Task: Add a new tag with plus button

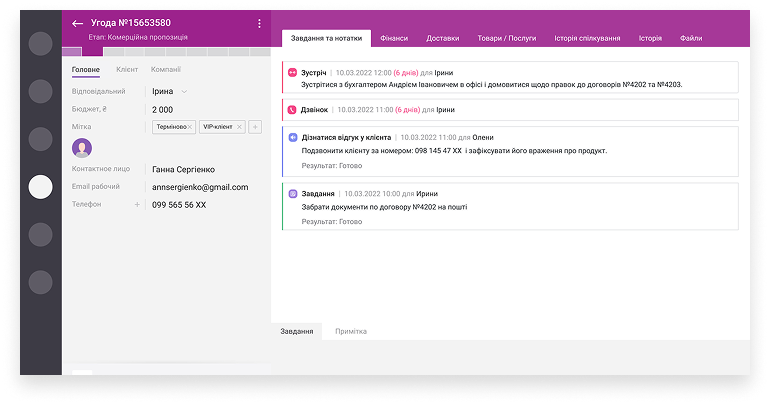Action: (x=255, y=127)
